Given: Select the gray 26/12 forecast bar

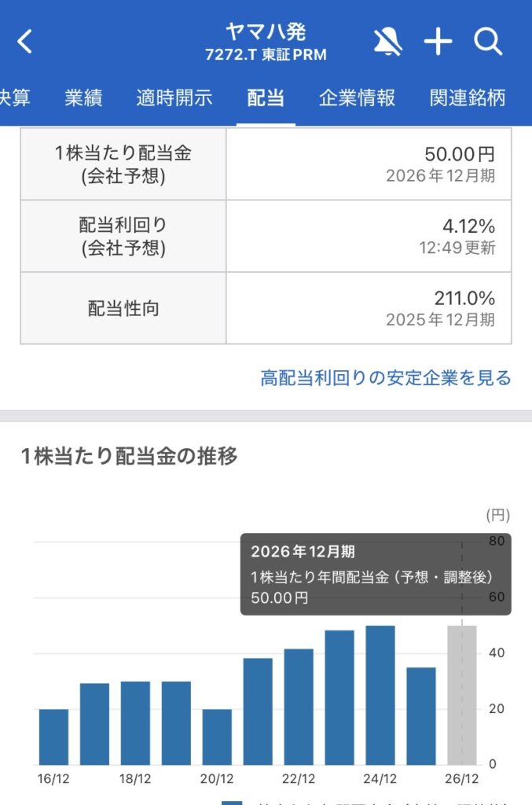Looking at the screenshot, I should [x=462, y=695].
